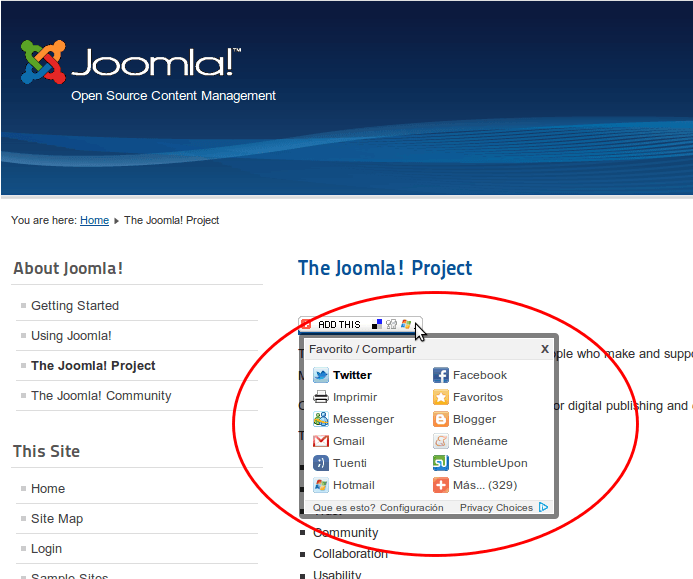The height and width of the screenshot is (579, 693).
Task: Share on StumbleUpon text link
Action: pos(490,463)
